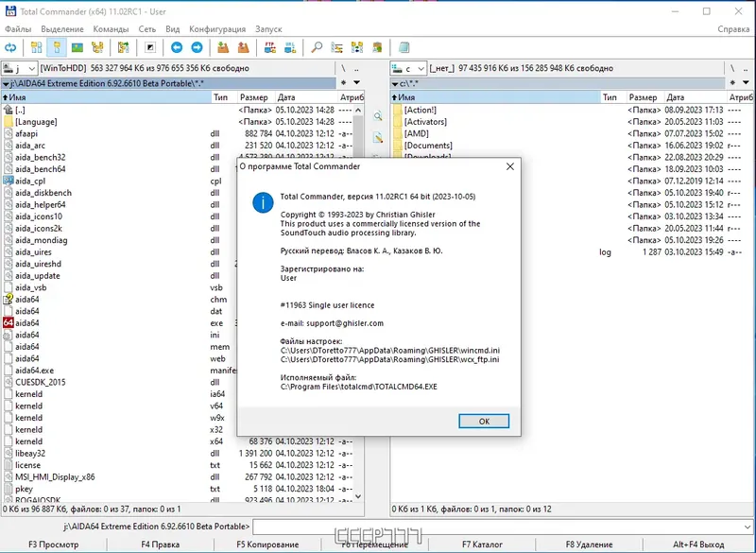Open the Multi-rename tool icon

click(x=337, y=47)
